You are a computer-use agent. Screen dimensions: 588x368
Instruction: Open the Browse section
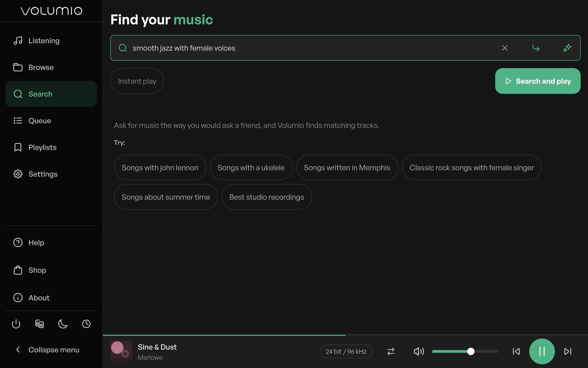pyautogui.click(x=51, y=67)
